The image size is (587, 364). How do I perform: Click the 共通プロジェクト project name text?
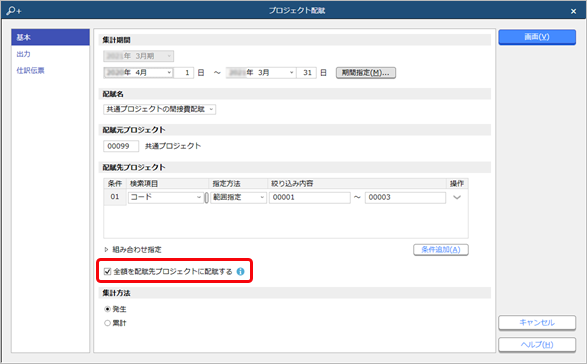pos(173,146)
